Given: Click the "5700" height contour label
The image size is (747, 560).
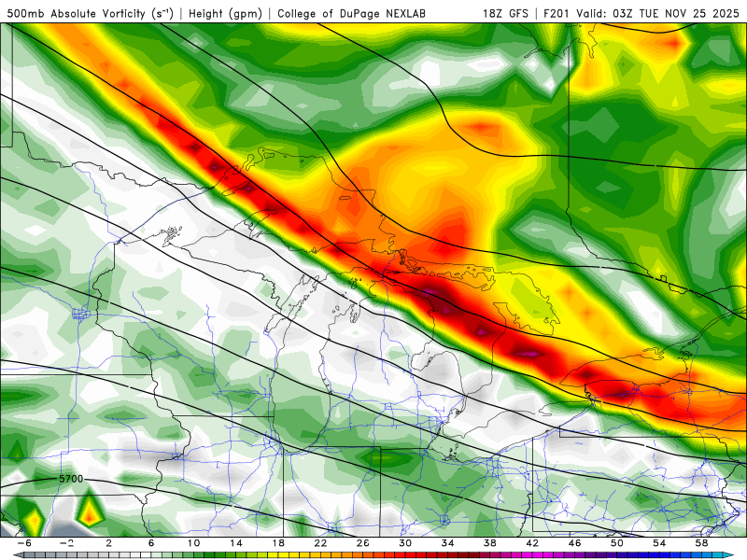Looking at the screenshot, I should (x=71, y=479).
